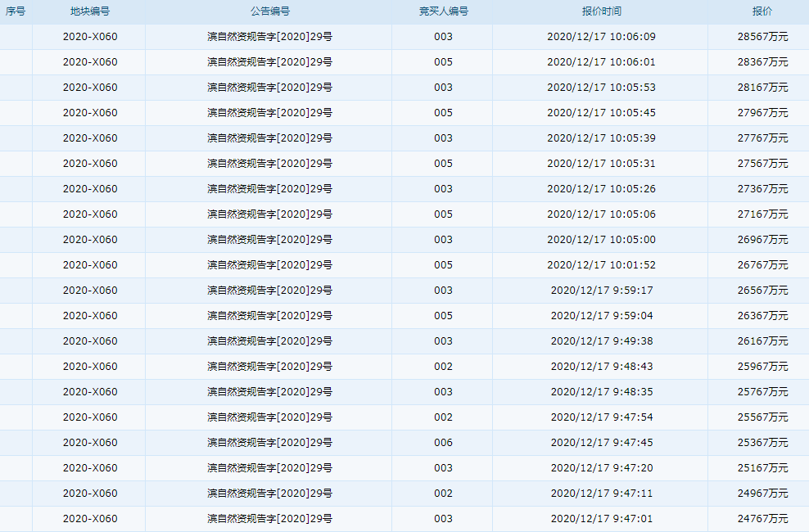Image resolution: width=809 pixels, height=532 pixels.
Task: Click bidder 003 in the 24767万元 row
Action: [443, 519]
